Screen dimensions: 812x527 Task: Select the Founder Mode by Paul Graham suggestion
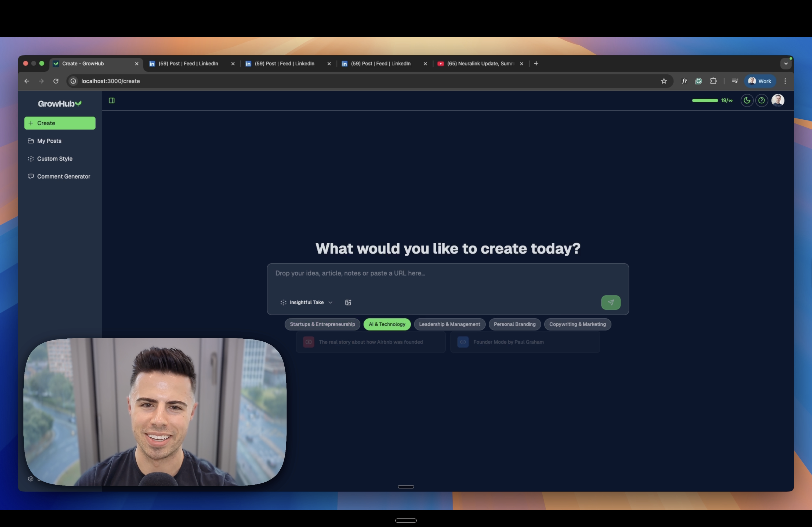[508, 342]
